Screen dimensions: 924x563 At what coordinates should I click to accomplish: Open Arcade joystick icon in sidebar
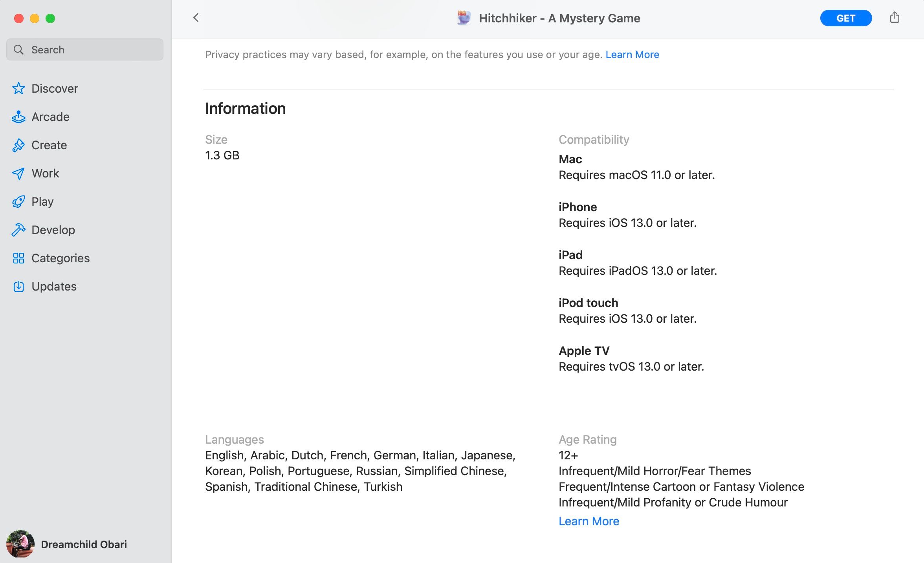pyautogui.click(x=18, y=117)
